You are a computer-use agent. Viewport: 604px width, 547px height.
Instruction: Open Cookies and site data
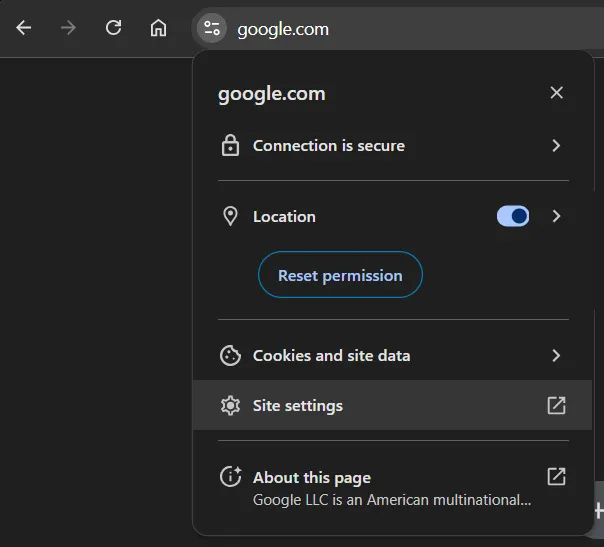point(393,356)
